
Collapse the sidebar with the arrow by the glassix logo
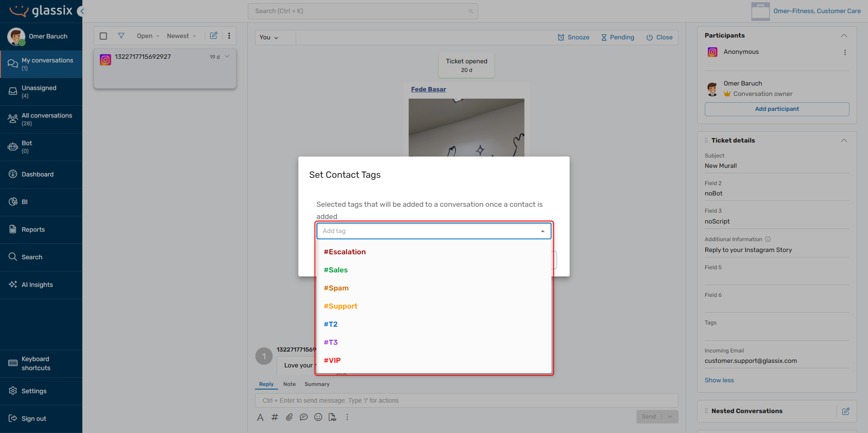pos(81,11)
